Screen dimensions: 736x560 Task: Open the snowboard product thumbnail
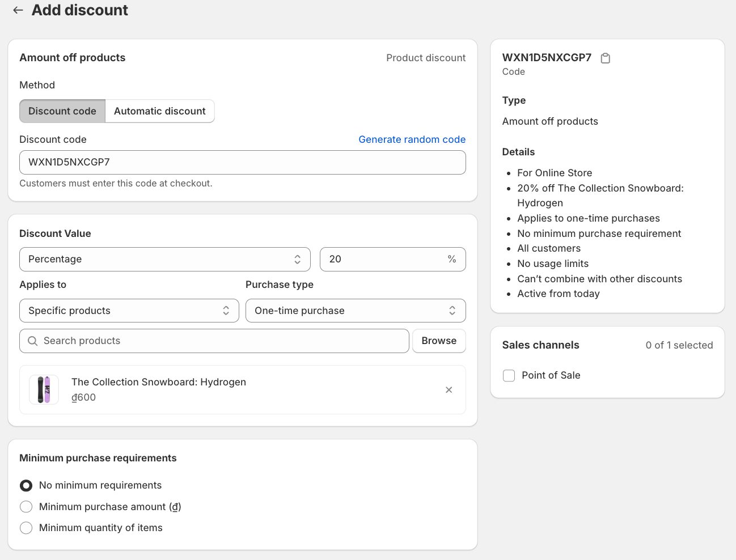click(44, 390)
